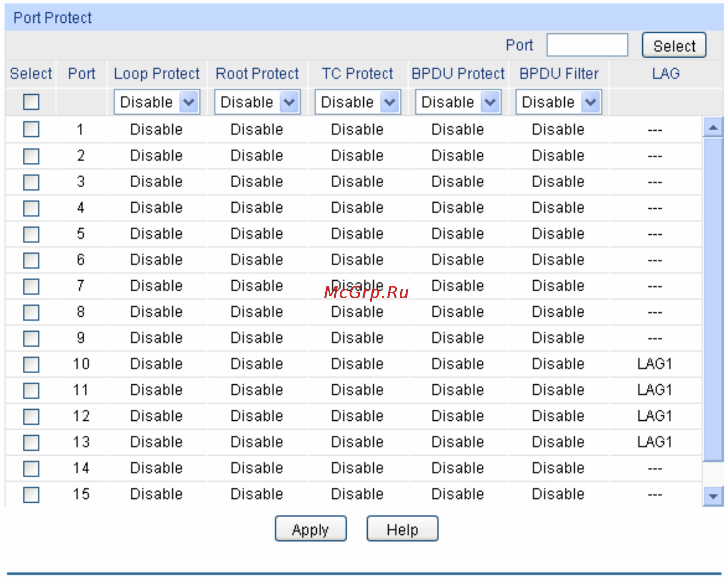Click the Root Protect column header
The image size is (728, 584).
(x=257, y=74)
